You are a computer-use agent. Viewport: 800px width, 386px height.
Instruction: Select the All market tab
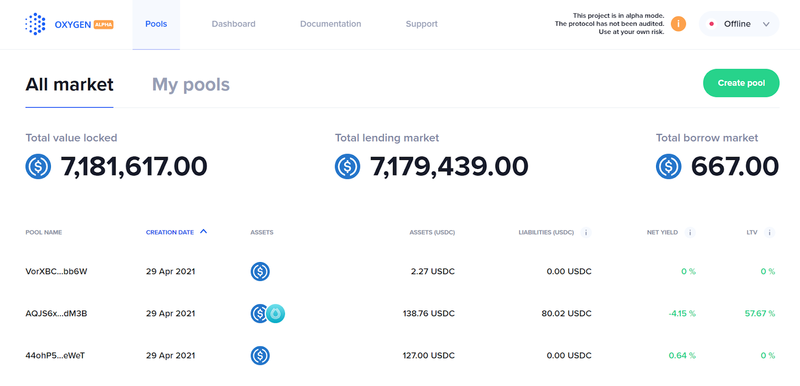click(x=69, y=85)
